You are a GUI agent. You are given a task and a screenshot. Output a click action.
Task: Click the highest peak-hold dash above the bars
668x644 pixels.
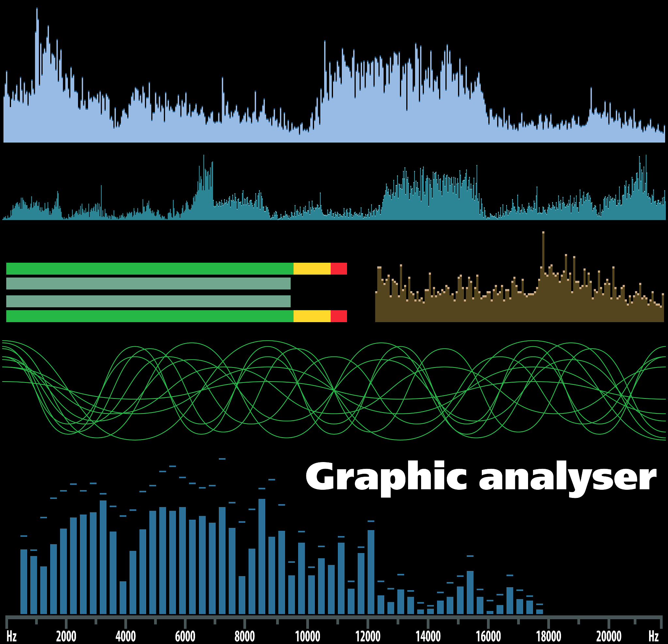[x=222, y=459]
